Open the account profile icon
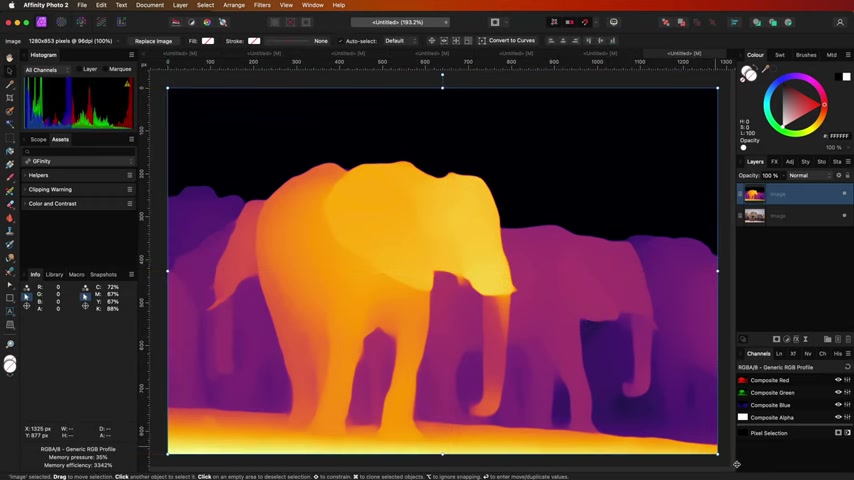 click(x=840, y=22)
